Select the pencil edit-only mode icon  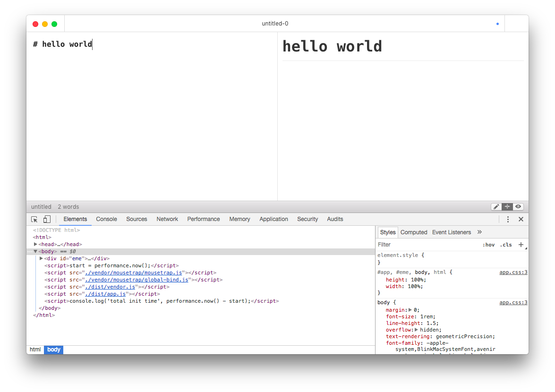pos(496,206)
